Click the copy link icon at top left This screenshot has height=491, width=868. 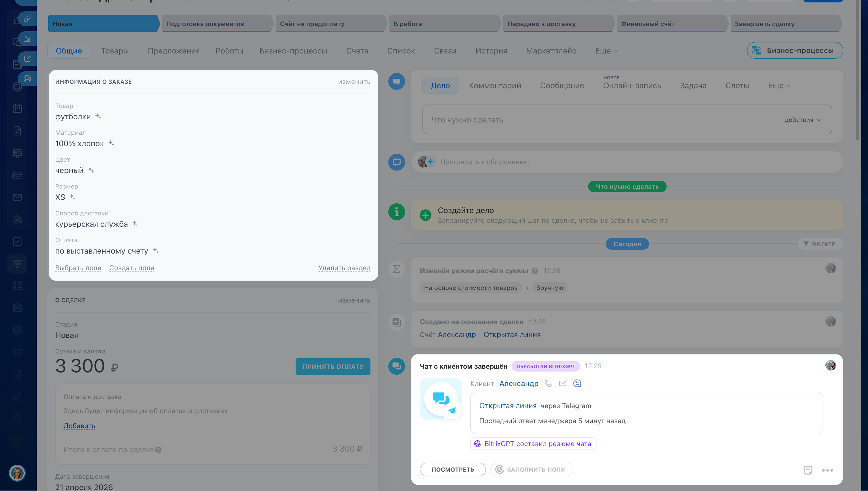(x=27, y=19)
